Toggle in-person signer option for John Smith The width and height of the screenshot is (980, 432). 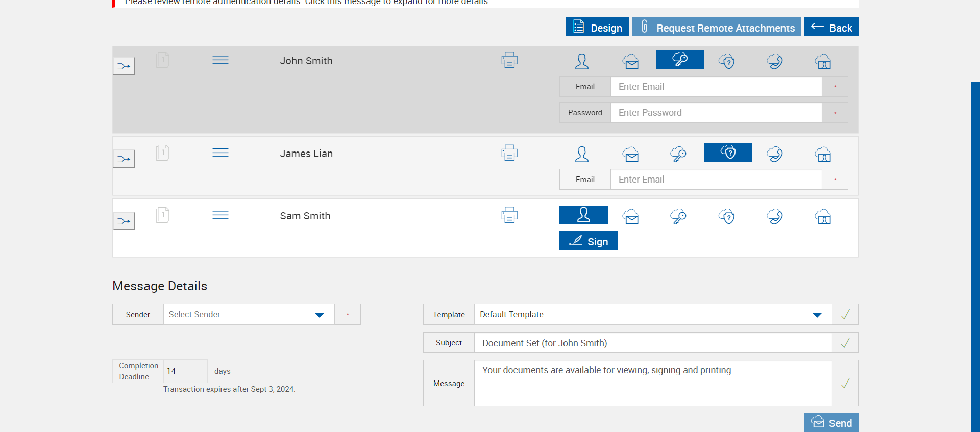coord(582,61)
